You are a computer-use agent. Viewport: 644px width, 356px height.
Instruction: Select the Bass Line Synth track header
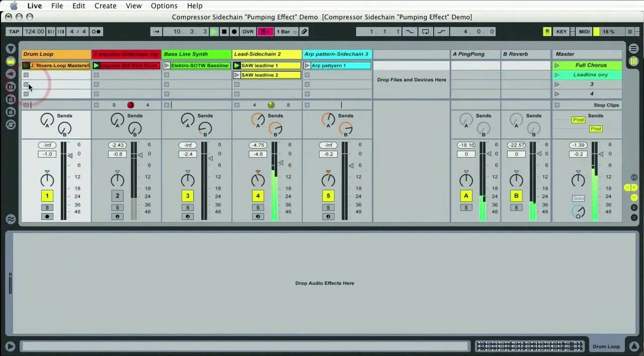click(x=197, y=54)
